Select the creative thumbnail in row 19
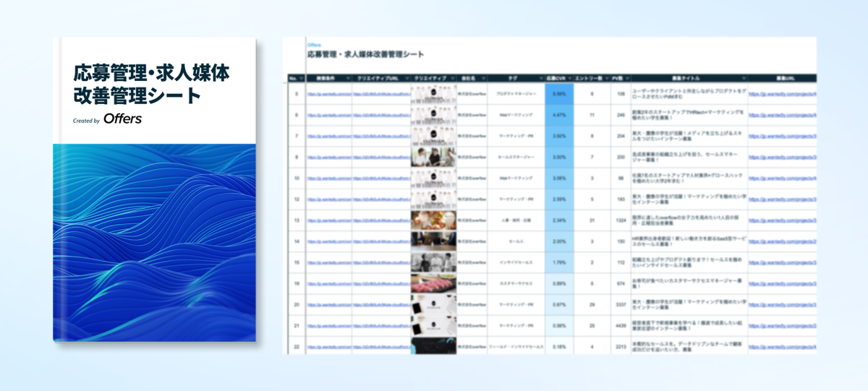This screenshot has width=868, height=391. (x=433, y=283)
